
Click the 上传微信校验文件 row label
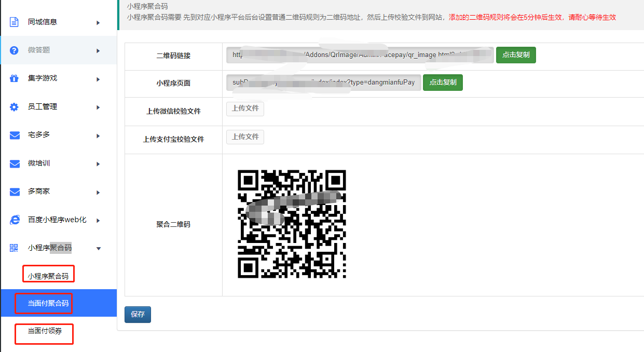click(173, 111)
